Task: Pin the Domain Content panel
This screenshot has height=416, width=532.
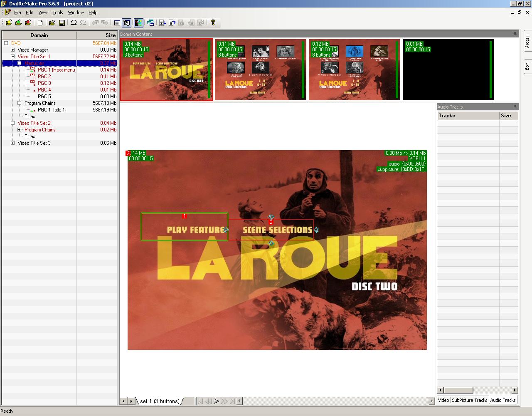Action: (515, 34)
